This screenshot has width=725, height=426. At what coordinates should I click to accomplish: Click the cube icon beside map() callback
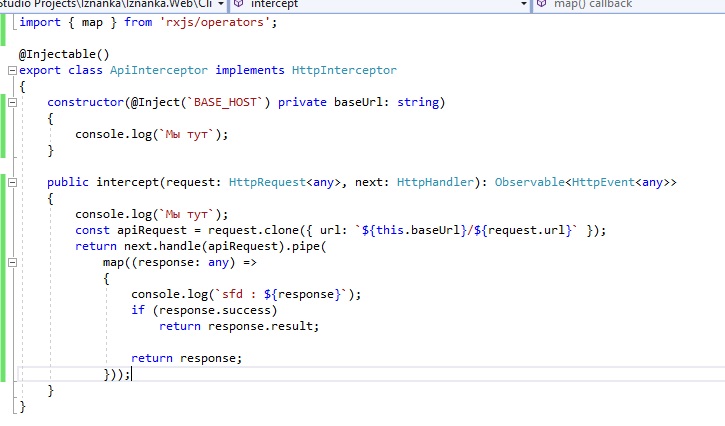click(541, 4)
